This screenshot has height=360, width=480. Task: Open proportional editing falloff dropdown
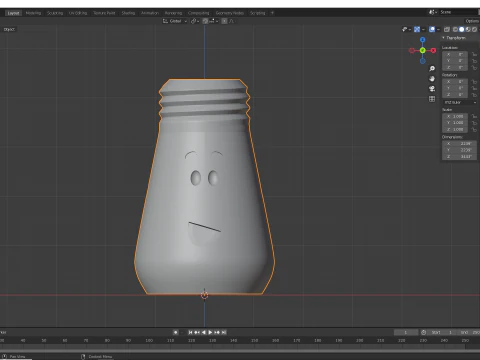232,21
